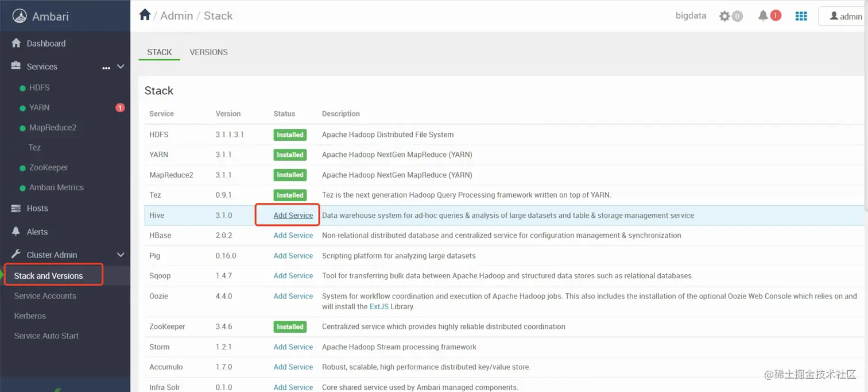Click Installed badge in YARN row
Viewport: 868px width, 392px height.
[290, 155]
